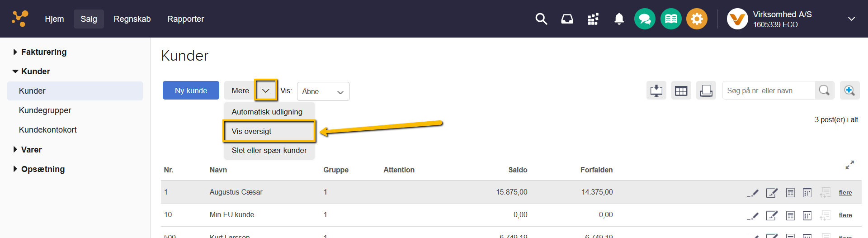
Task: Click the export/download list icon
Action: coord(656,90)
